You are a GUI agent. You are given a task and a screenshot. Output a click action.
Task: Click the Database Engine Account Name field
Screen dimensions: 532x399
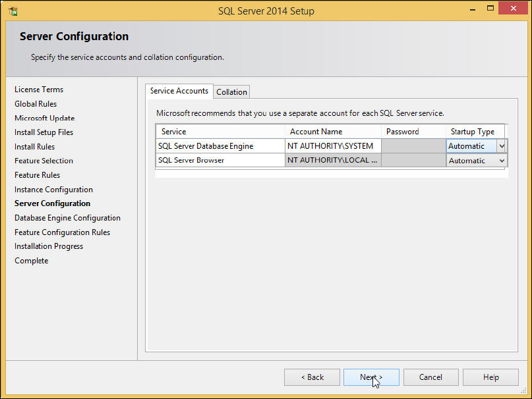(333, 146)
